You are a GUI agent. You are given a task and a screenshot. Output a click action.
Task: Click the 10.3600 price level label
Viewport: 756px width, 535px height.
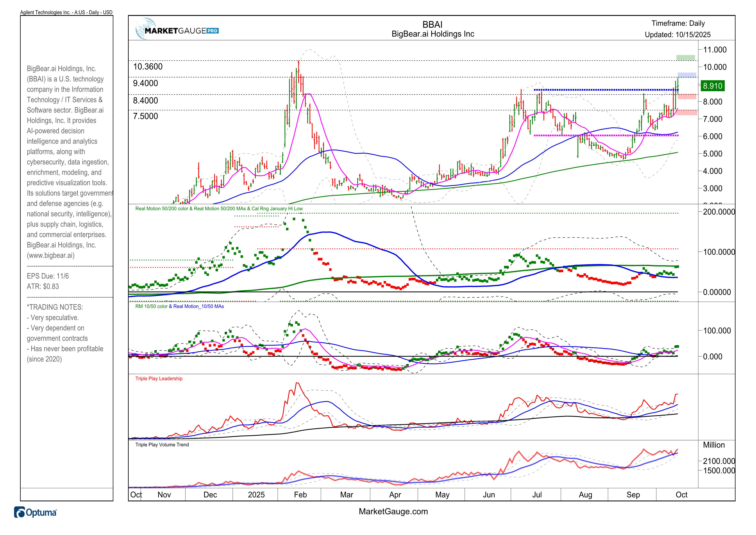148,67
